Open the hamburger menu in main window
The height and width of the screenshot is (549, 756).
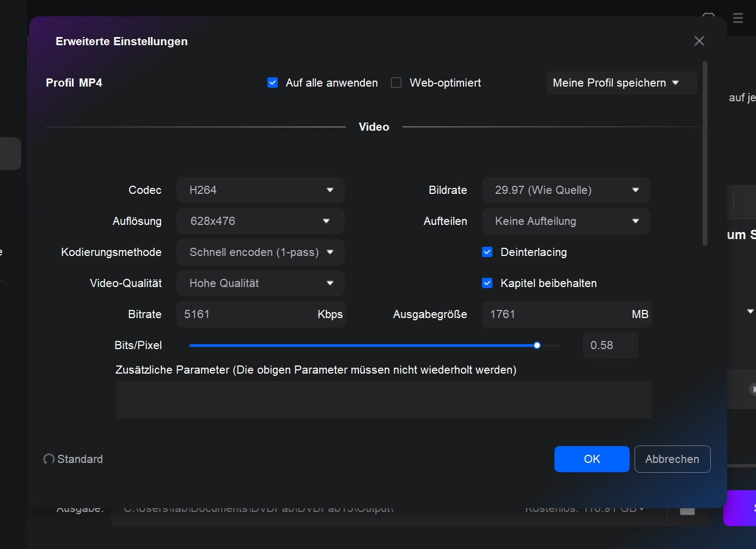pos(738,18)
